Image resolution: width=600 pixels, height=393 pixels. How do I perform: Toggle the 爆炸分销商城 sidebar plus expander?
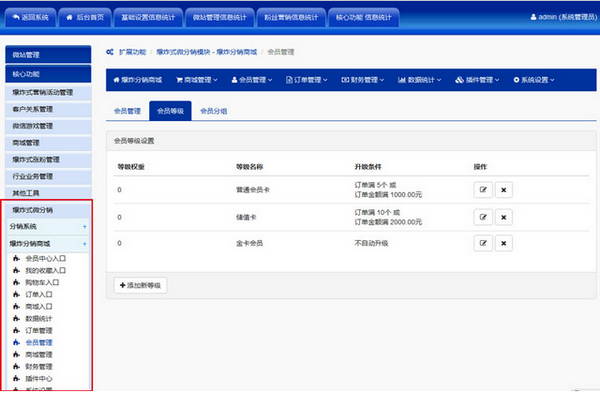click(x=85, y=244)
